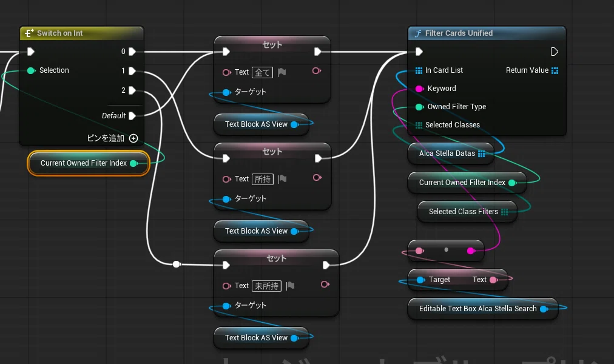Click the pink output pin on the 所持 set node
The width and height of the screenshot is (614, 364).
(317, 178)
